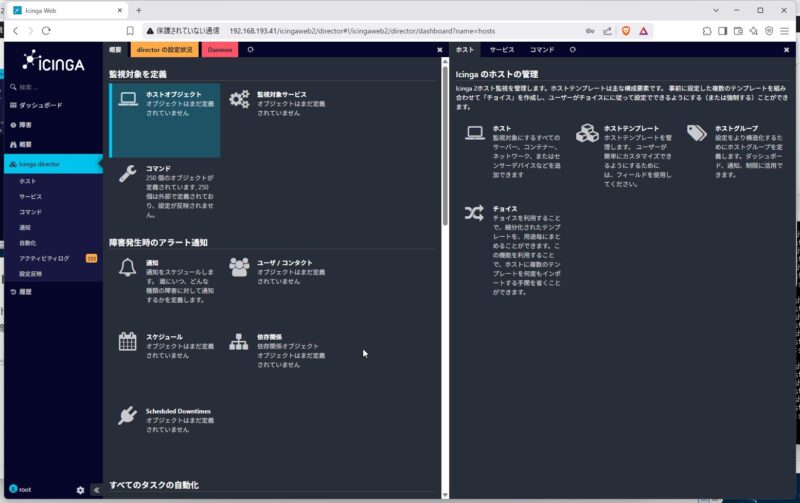Toggle the browser sidebar panel icon

click(722, 31)
